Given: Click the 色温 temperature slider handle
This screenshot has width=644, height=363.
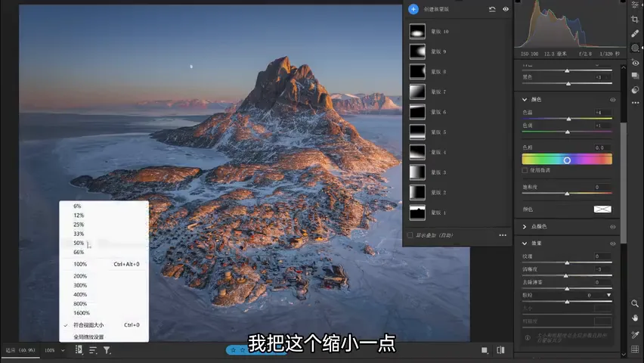Looking at the screenshot, I should coord(569,119).
